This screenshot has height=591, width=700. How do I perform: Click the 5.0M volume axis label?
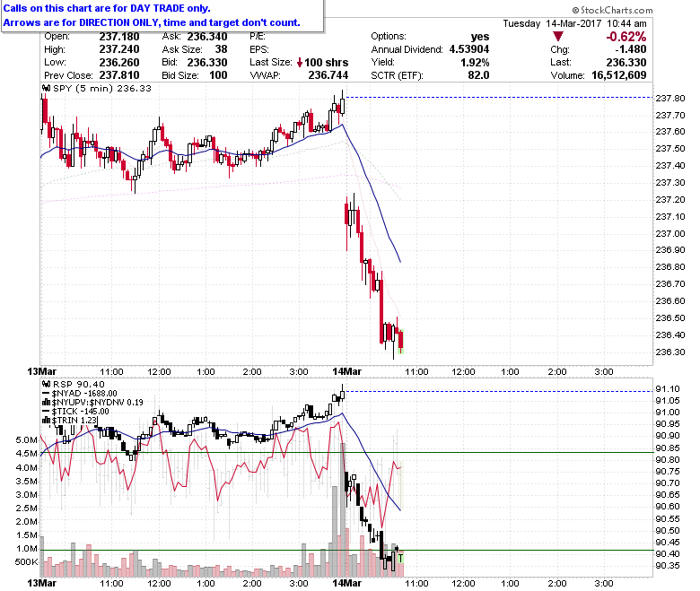tap(26, 440)
